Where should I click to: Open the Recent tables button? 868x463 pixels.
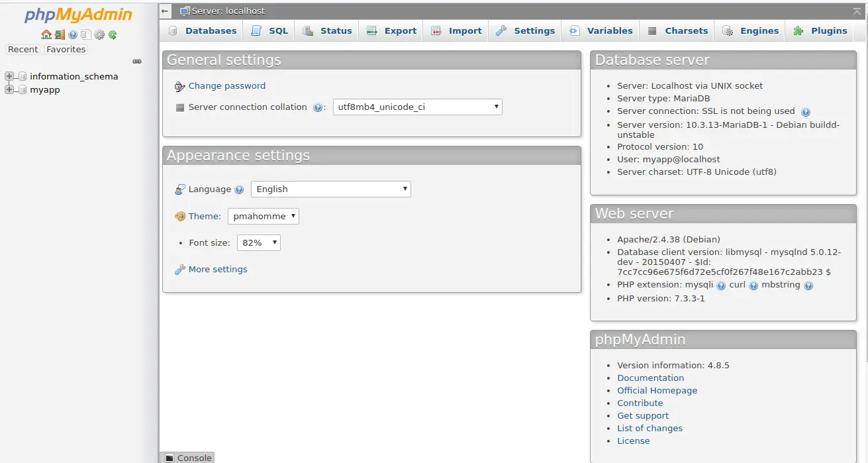coord(23,50)
